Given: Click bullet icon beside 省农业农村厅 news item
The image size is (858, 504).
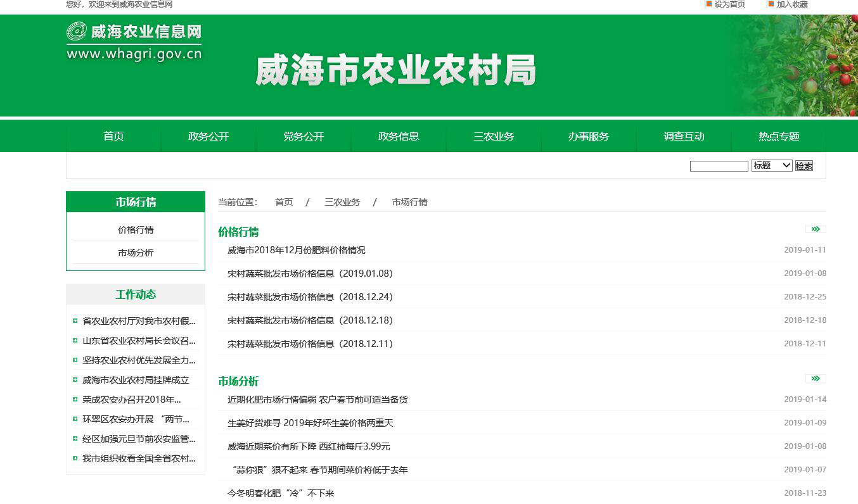Looking at the screenshot, I should click(x=75, y=321).
